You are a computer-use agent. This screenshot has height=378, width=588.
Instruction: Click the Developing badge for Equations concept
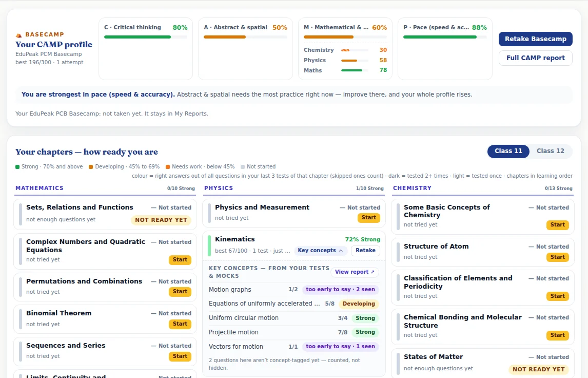(359, 304)
